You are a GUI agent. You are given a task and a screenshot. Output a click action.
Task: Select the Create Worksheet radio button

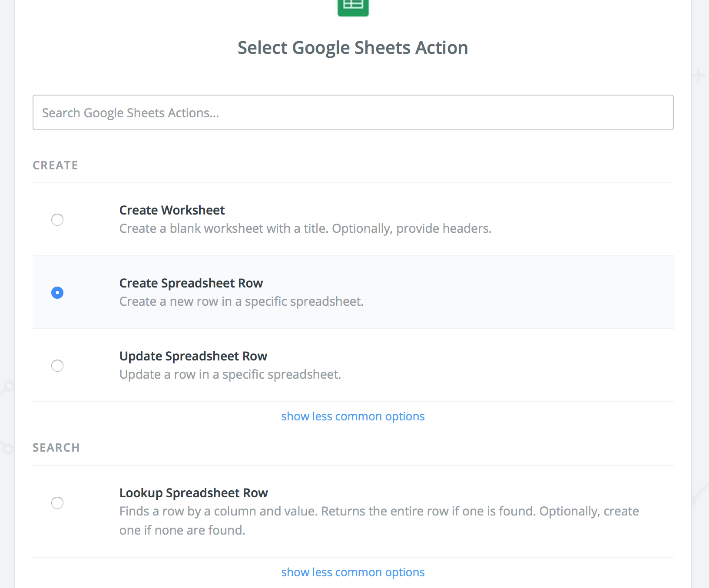pos(57,220)
